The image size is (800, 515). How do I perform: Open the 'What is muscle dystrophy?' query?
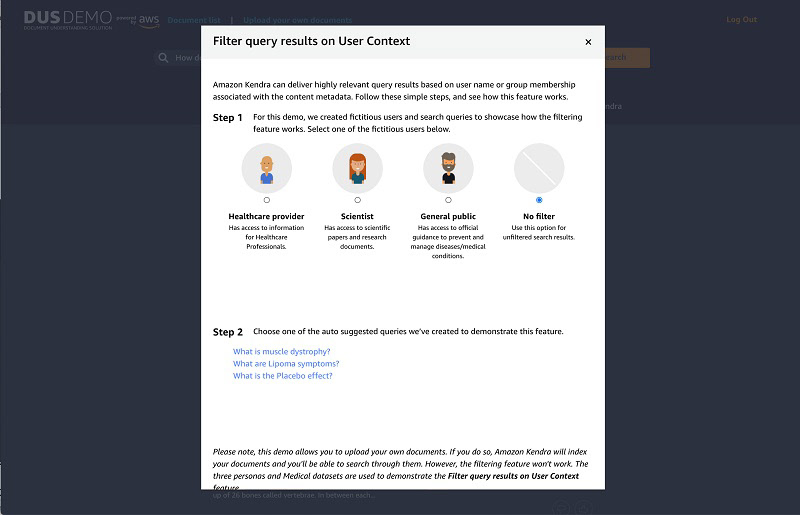pos(282,352)
